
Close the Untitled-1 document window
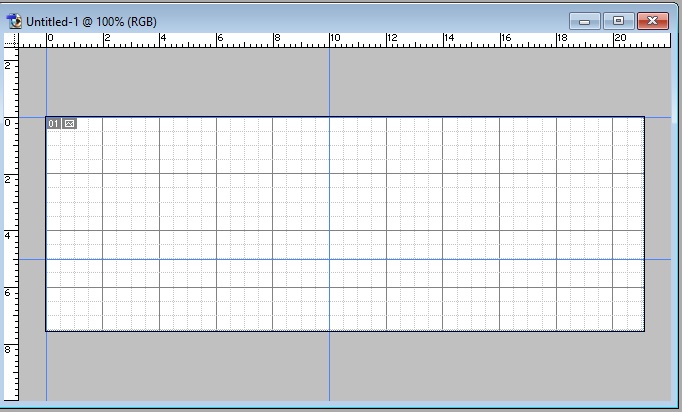pyautogui.click(x=652, y=21)
